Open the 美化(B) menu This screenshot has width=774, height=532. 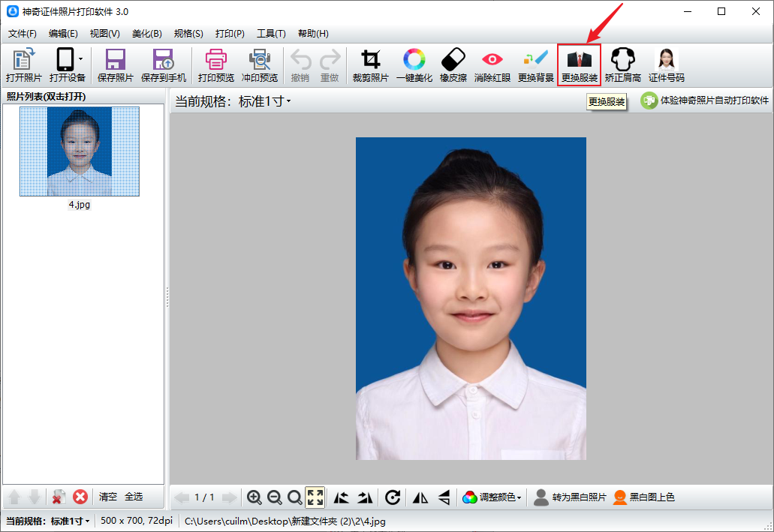[146, 34]
